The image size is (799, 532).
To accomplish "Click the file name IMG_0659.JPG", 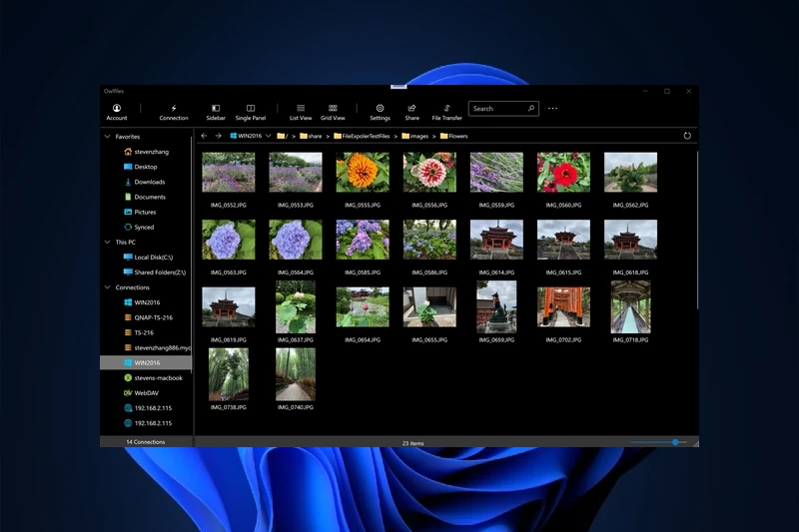I will tap(496, 339).
